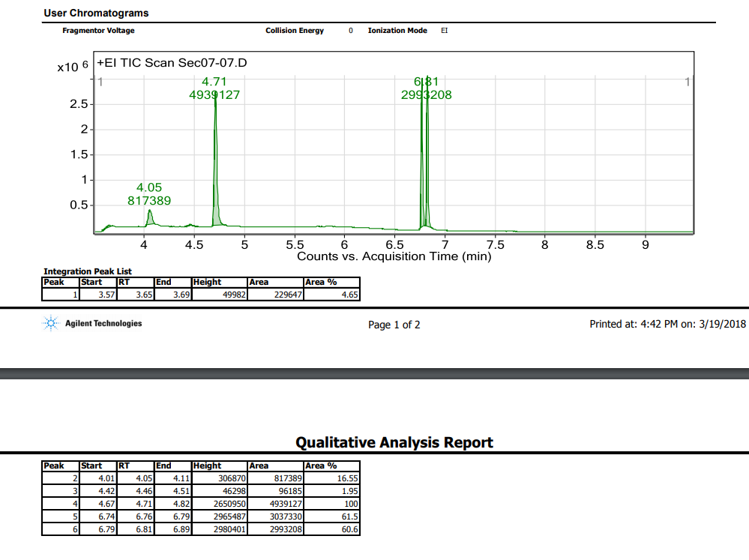
Task: Click the +EI TIC Scan Sec07-07.D plot title
Action: (172, 62)
